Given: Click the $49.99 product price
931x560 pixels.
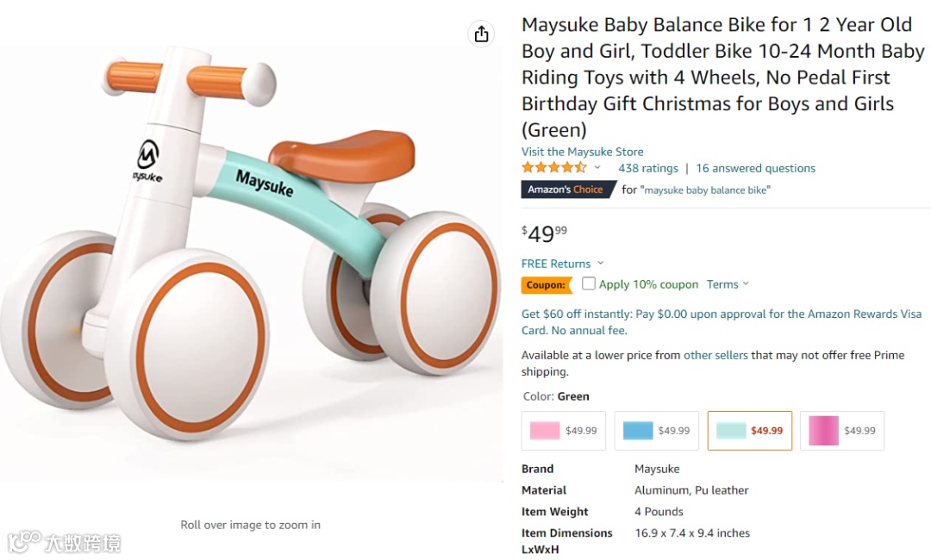Looking at the screenshot, I should click(545, 233).
